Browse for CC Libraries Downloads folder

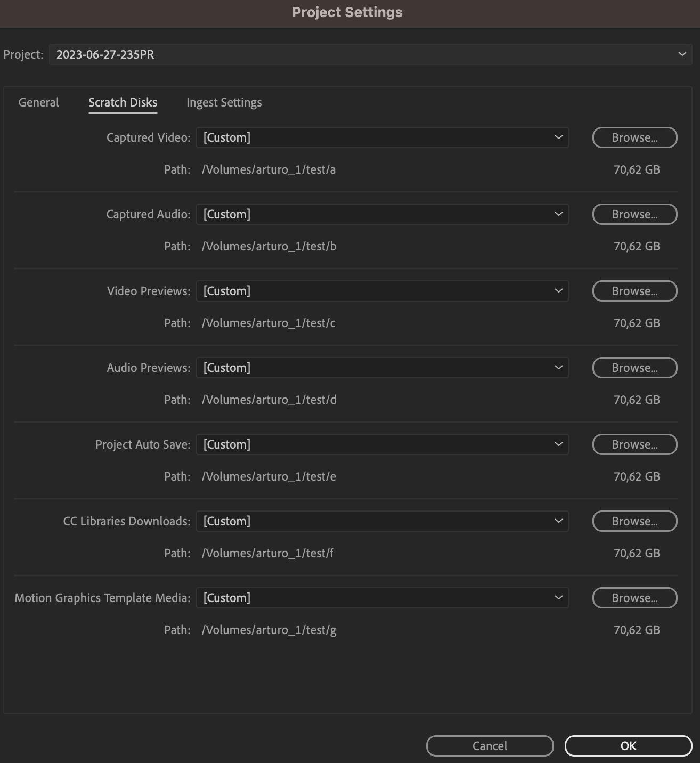click(x=634, y=521)
